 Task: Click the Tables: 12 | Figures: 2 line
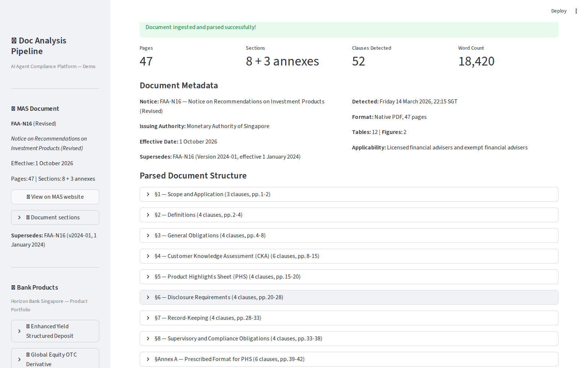pos(379,132)
